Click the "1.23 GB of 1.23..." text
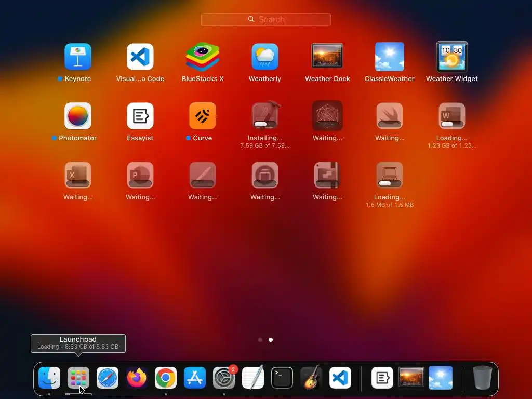Viewport: 532px width, 399px height. point(452,145)
